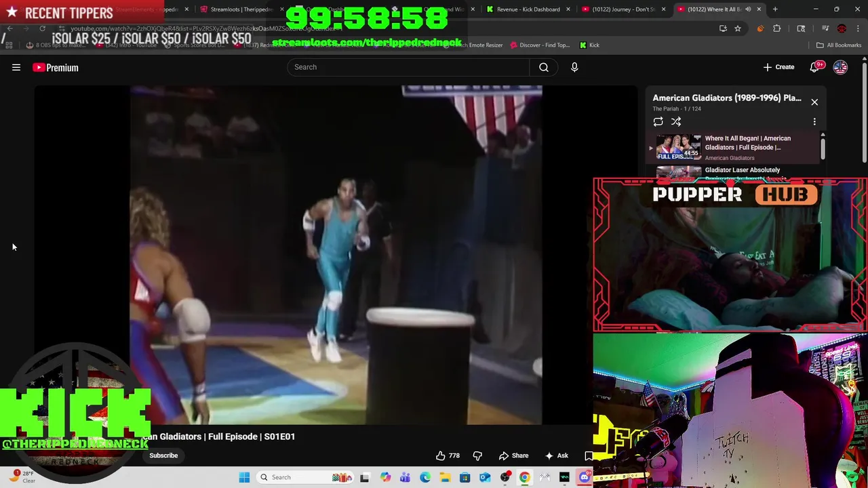Open Windows Start menu

point(244,477)
